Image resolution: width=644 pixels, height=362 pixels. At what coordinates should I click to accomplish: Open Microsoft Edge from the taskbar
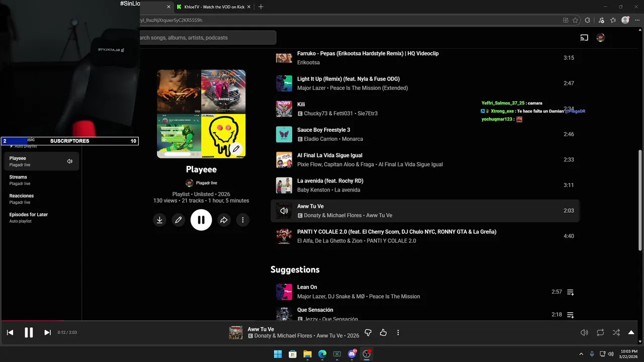pyautogui.click(x=322, y=354)
